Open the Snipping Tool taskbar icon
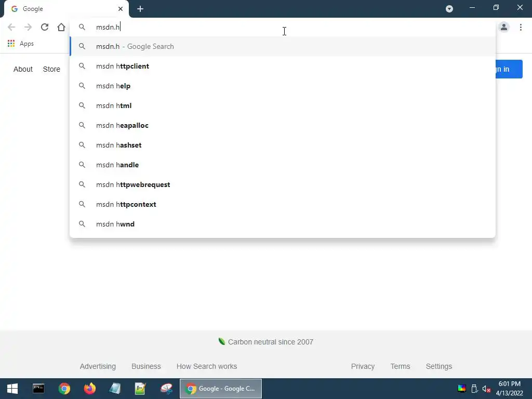532x399 pixels. 166,389
